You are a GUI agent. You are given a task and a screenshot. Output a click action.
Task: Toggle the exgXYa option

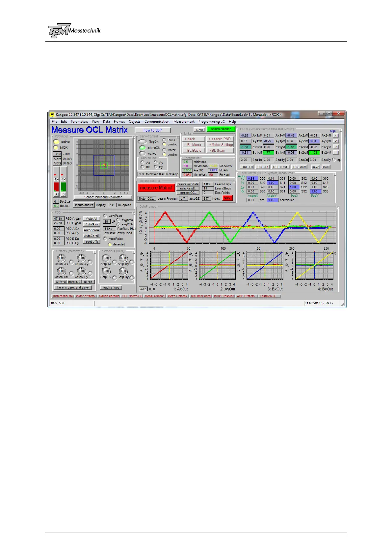pyautogui.click(x=118, y=220)
